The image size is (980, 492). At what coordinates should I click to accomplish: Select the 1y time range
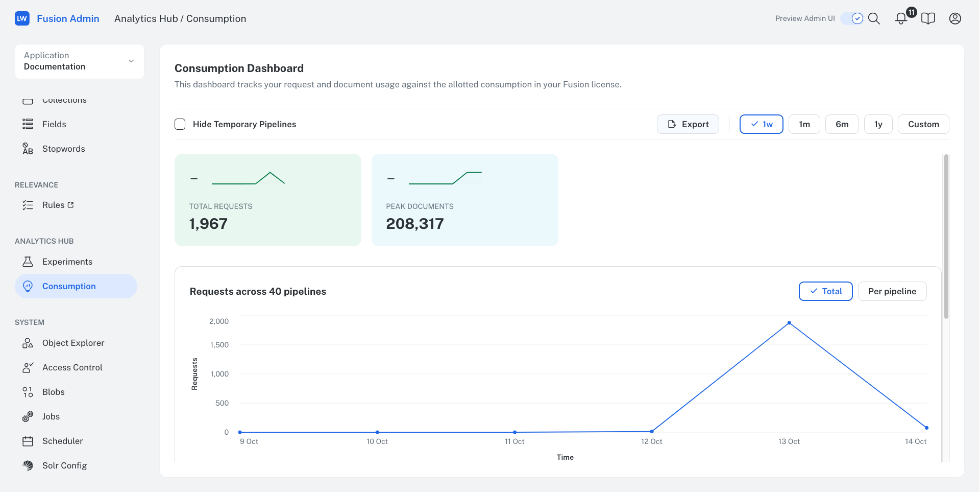(878, 124)
